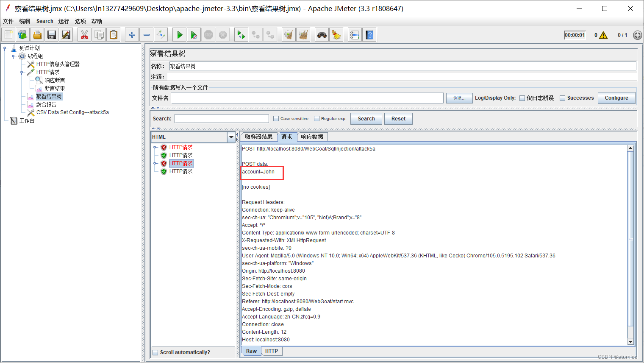
Task: Expand the selected red HTTP请求 result
Action: (x=155, y=163)
